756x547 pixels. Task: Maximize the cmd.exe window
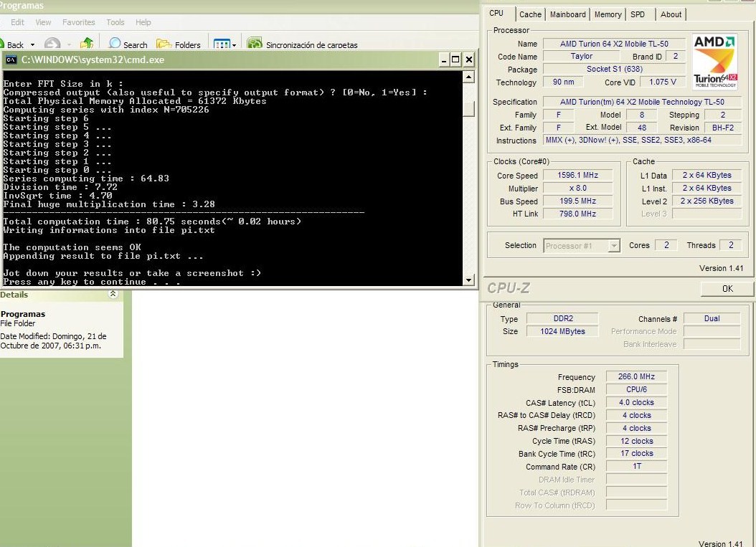click(x=455, y=60)
